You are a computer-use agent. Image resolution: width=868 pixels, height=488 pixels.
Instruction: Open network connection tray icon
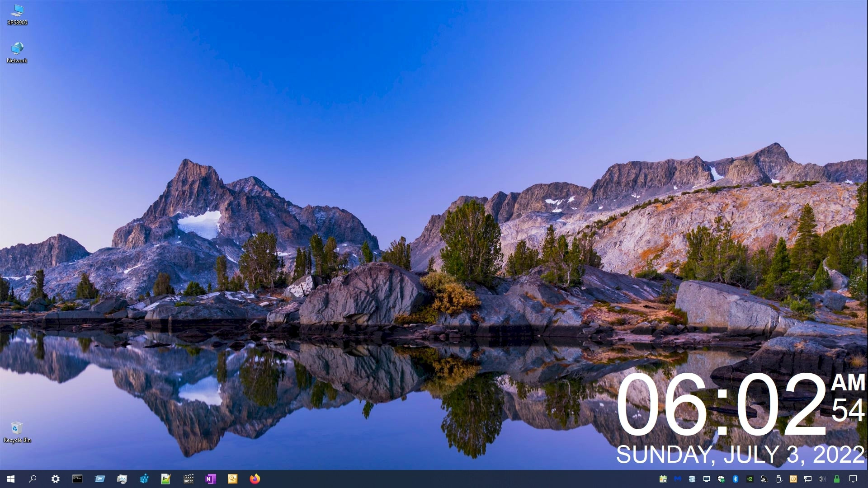pyautogui.click(x=808, y=479)
